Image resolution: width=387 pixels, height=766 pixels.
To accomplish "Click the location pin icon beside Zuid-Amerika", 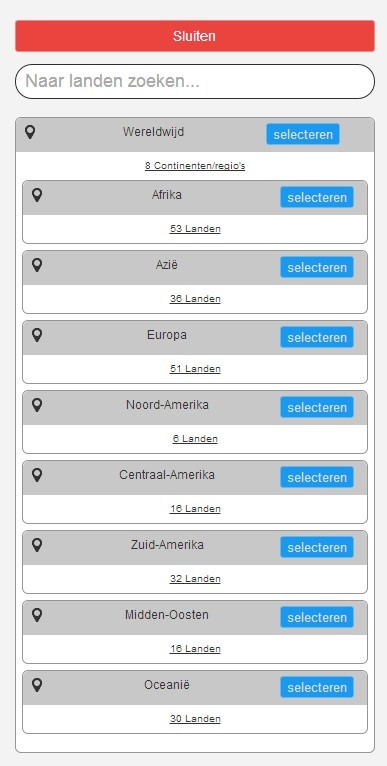I will click(x=37, y=545).
